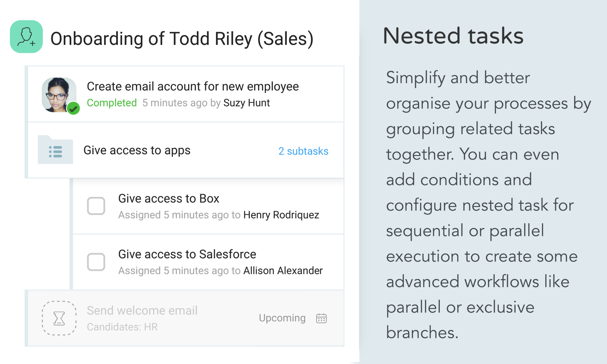Viewport: 607px width, 364px height.
Task: Open the Give access to Salesforce task title
Action: point(187,254)
